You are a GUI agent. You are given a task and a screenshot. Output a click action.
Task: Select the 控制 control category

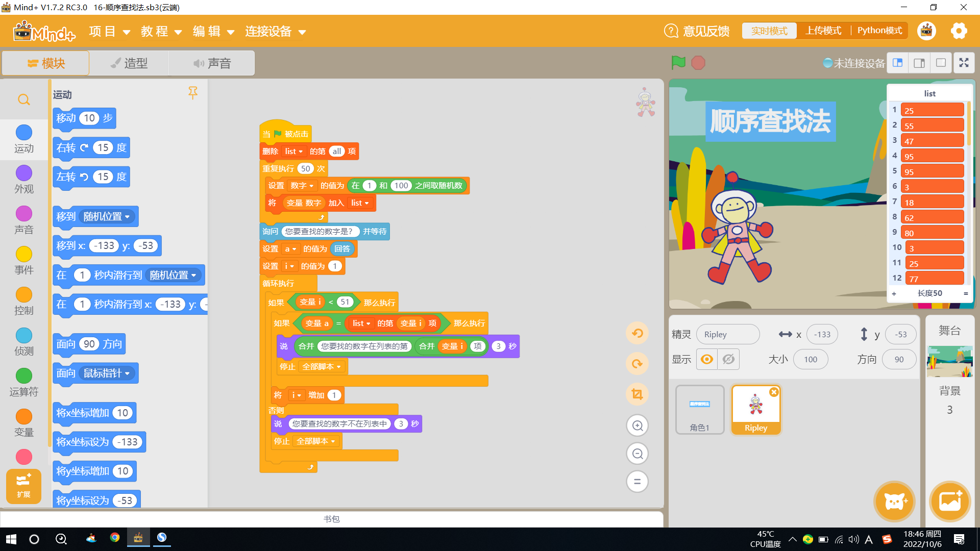pyautogui.click(x=24, y=301)
